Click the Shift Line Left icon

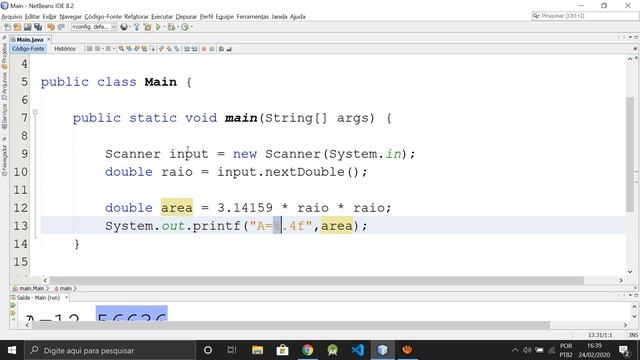point(187,49)
